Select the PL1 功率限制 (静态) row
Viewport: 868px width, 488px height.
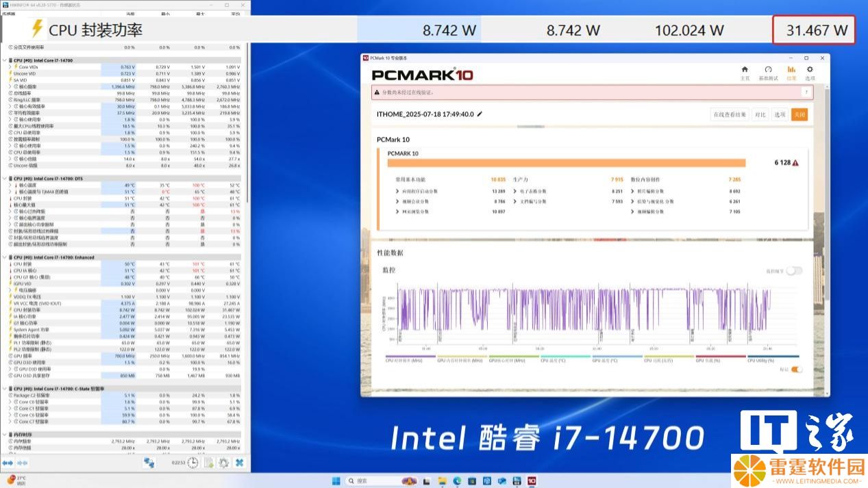[124, 343]
